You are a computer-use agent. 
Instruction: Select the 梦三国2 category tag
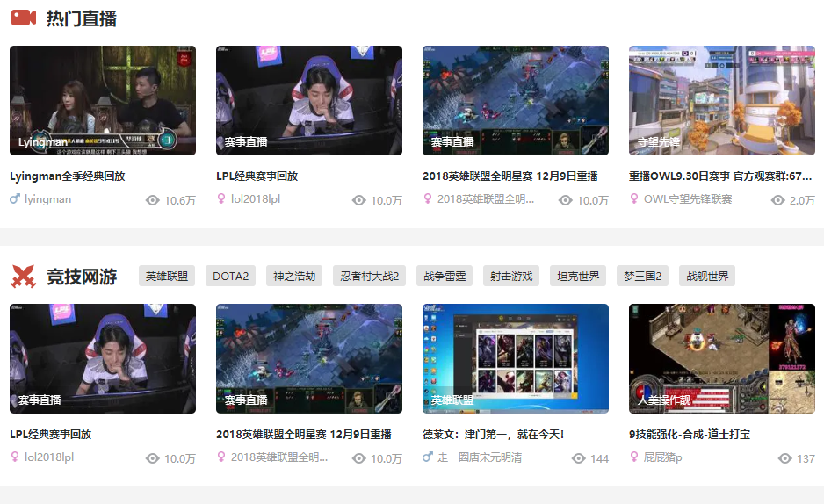pos(642,277)
